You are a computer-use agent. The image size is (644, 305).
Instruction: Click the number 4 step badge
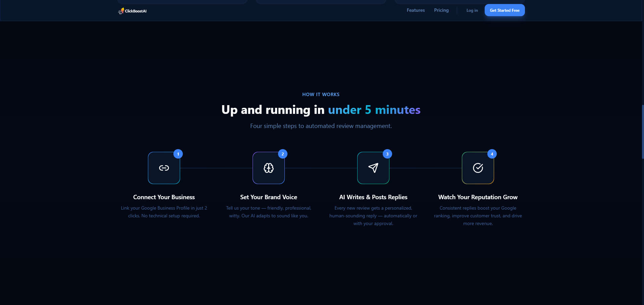pos(492,154)
